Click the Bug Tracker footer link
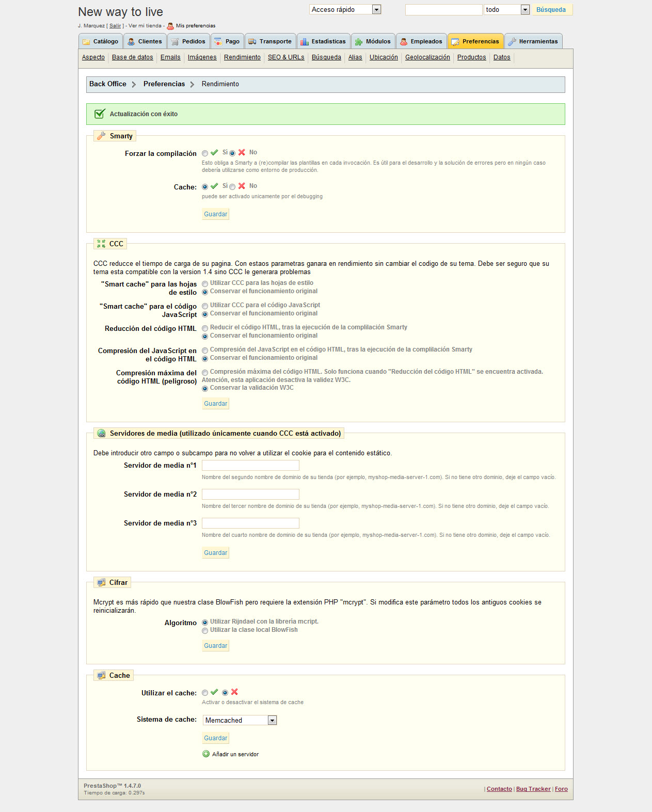Screen dimensions: 652x812 point(533,789)
